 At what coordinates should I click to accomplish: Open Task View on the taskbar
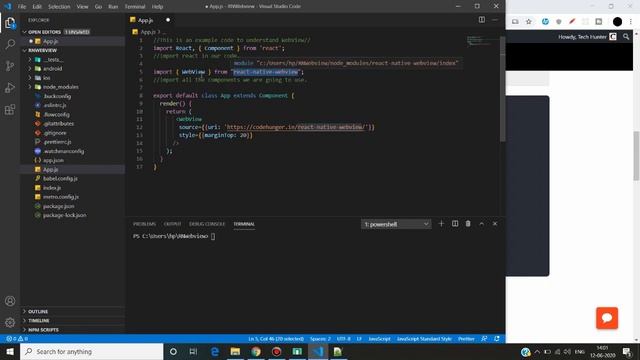click(x=193, y=351)
